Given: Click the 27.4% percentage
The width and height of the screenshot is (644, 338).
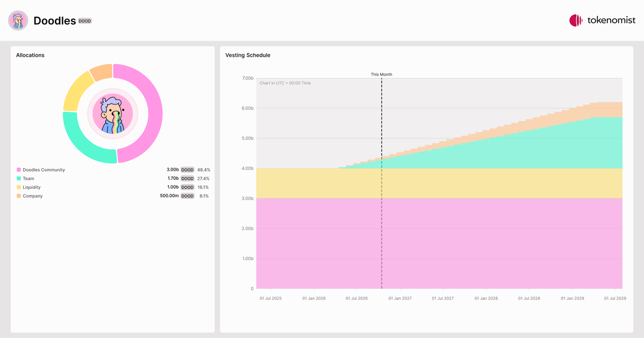Looking at the screenshot, I should point(203,179).
